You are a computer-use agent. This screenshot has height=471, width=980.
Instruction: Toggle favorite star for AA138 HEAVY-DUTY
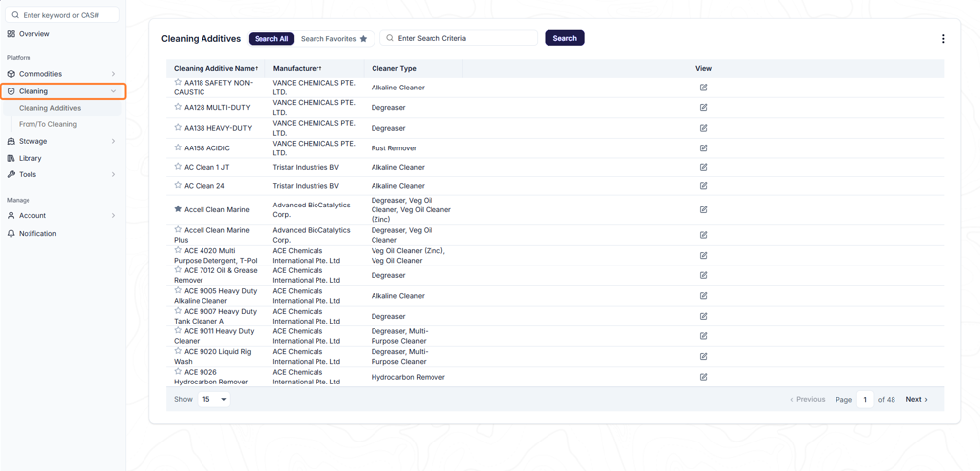coord(178,127)
